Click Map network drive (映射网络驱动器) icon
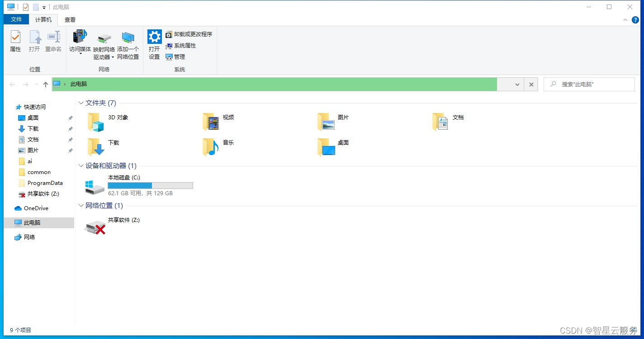Image resolution: width=644 pixels, height=339 pixels. pyautogui.click(x=104, y=38)
